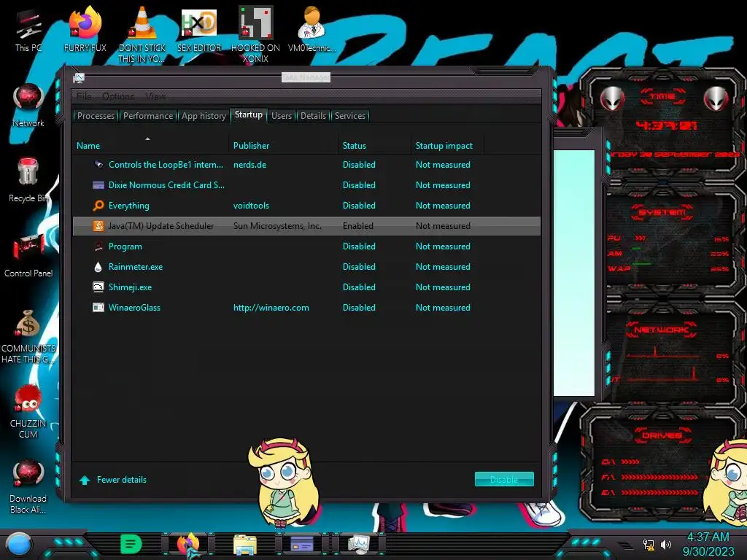Click the Enabled status of Java scheduler
The width and height of the screenshot is (747, 560).
tap(357, 226)
